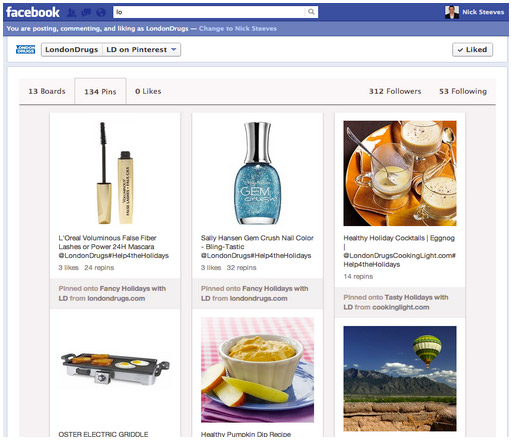Click the Facebook logo
511x443 pixels.
point(33,12)
